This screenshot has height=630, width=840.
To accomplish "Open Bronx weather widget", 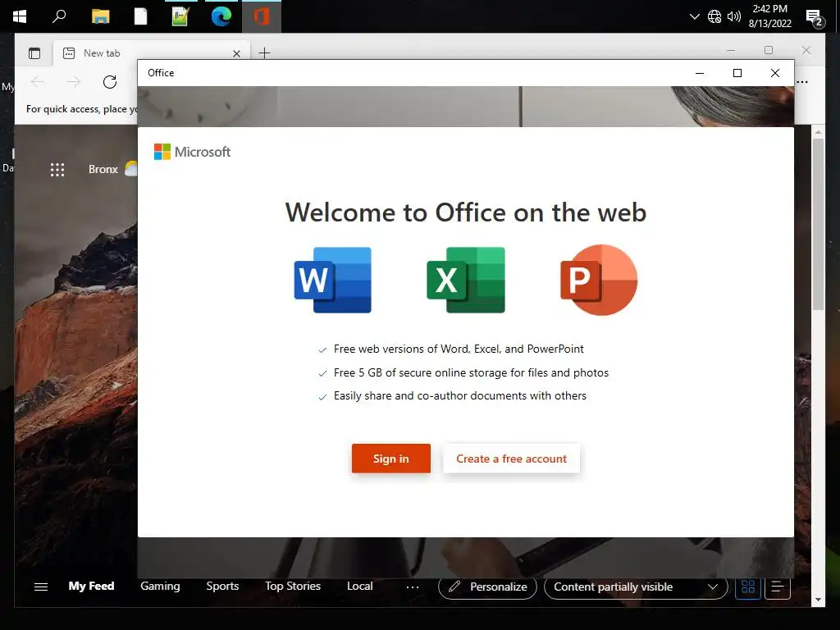I will click(112, 169).
